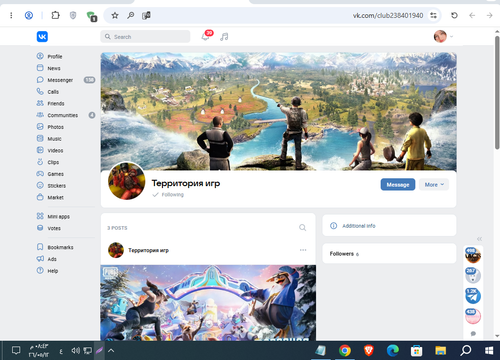Click the Music sidebar icon
Image resolution: width=500 pixels, height=360 pixels.
tap(40, 138)
